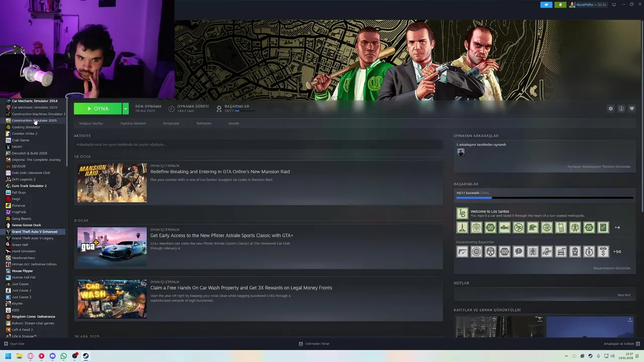Image resolution: width=644 pixels, height=362 pixels.
Task: Click the number 50 earned achievement icon
Action: coord(491,227)
